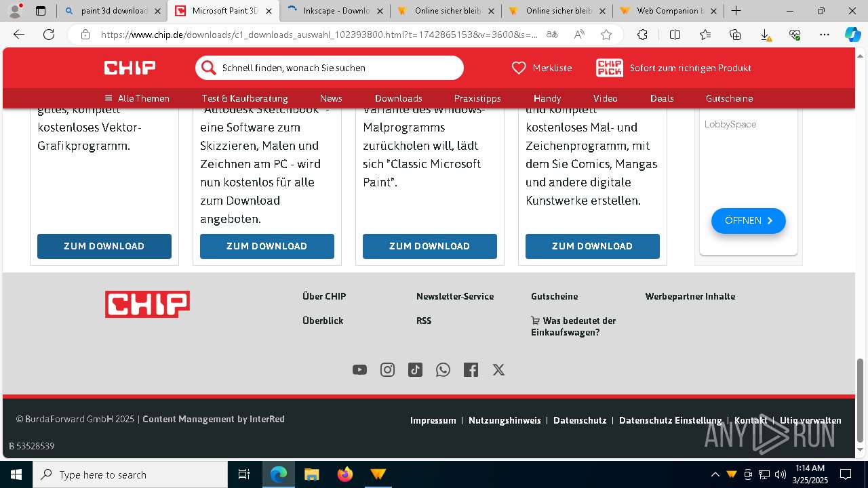Click the ÖFFNEN button in LobbySpace ad
This screenshot has height=488, width=868.
tap(749, 220)
